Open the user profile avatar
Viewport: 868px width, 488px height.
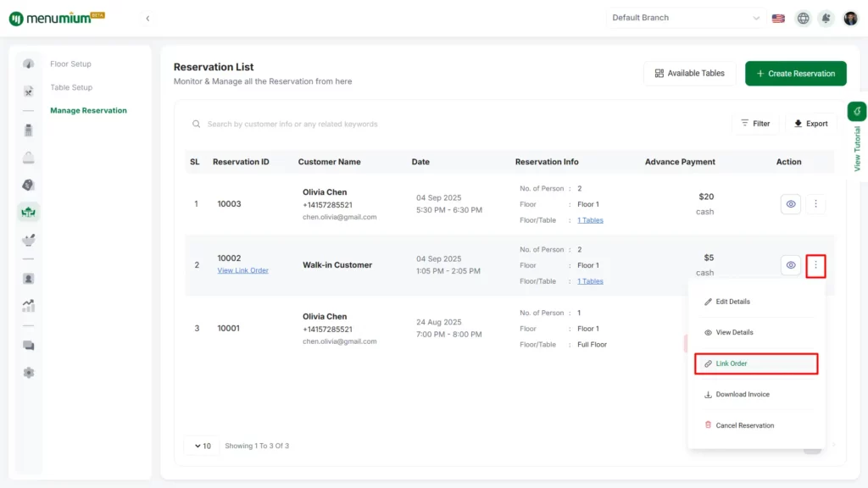pos(850,19)
